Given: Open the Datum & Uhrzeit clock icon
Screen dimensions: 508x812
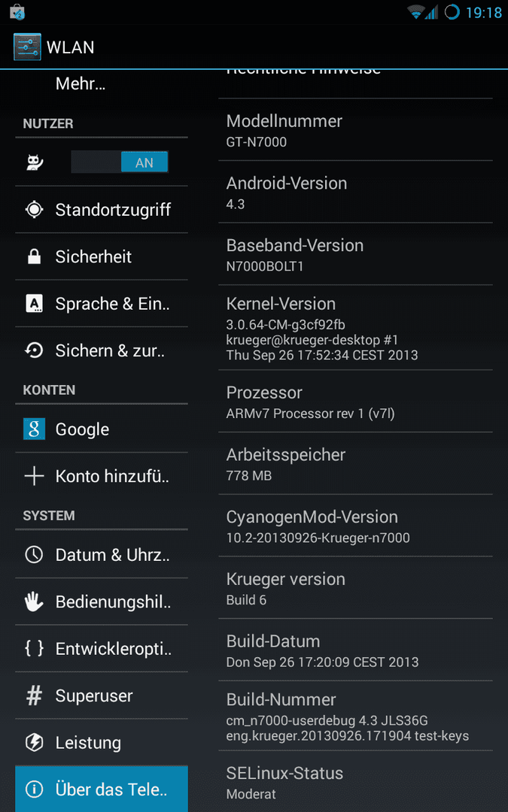Looking at the screenshot, I should [34, 555].
